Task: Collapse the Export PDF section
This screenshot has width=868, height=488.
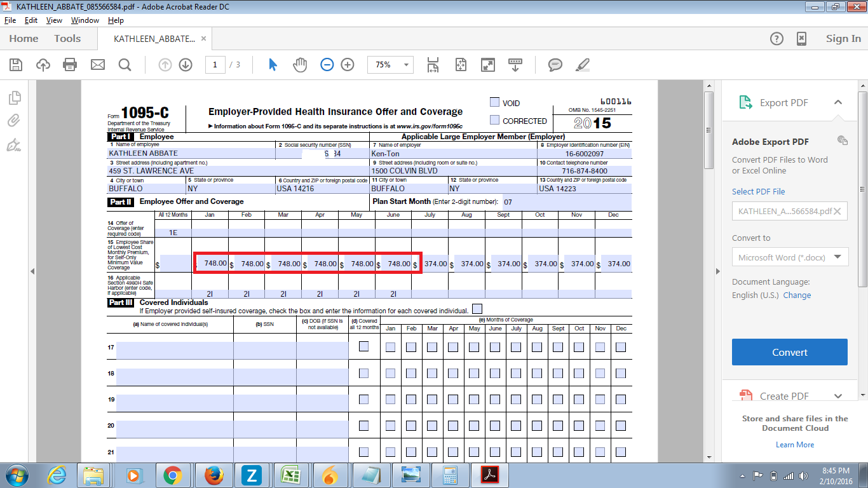Action: point(837,102)
